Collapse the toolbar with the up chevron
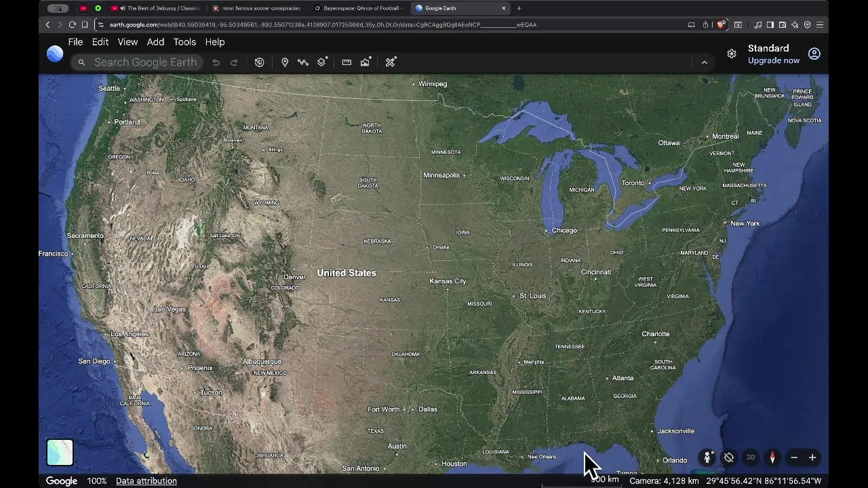The width and height of the screenshot is (868, 488). coord(704,62)
